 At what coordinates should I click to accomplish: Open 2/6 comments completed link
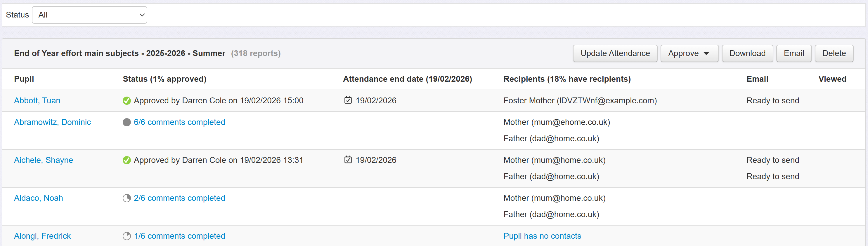(x=179, y=198)
